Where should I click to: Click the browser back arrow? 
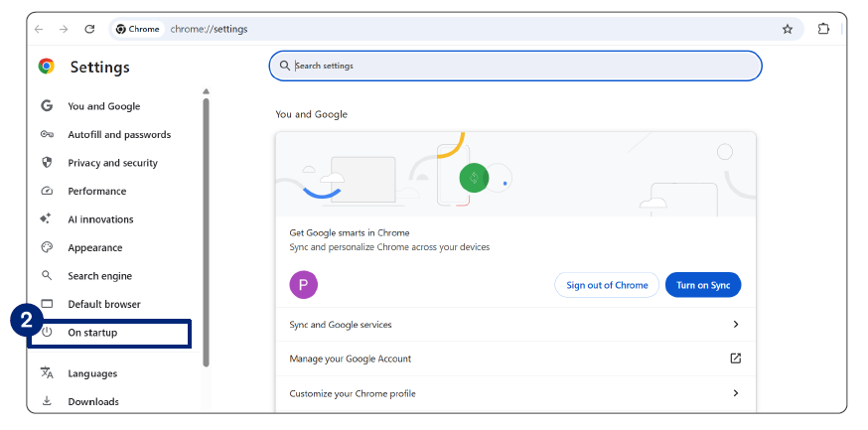[40, 29]
